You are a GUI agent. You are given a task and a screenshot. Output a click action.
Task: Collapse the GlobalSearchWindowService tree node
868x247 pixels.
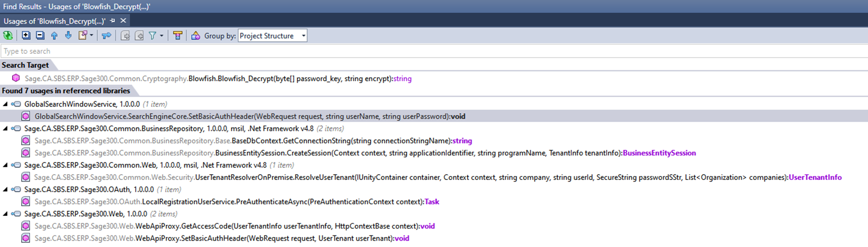5,104
